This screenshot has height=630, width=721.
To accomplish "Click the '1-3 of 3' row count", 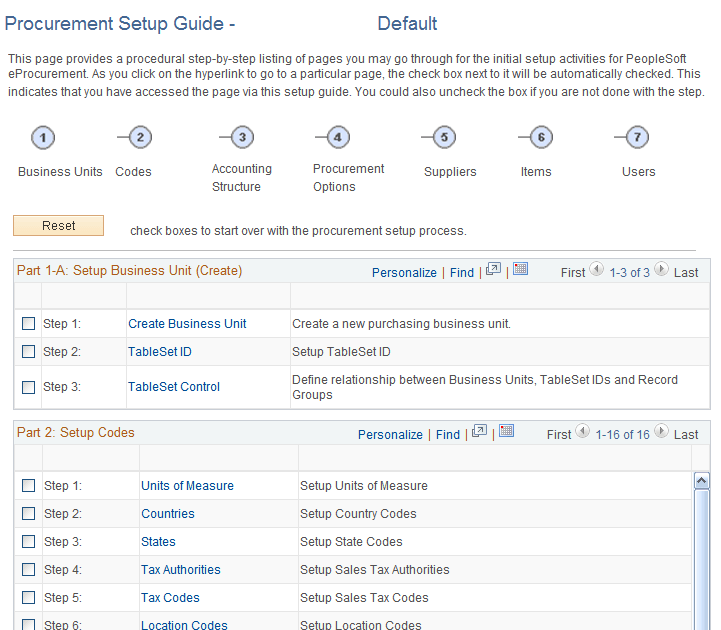I will click(629, 273).
